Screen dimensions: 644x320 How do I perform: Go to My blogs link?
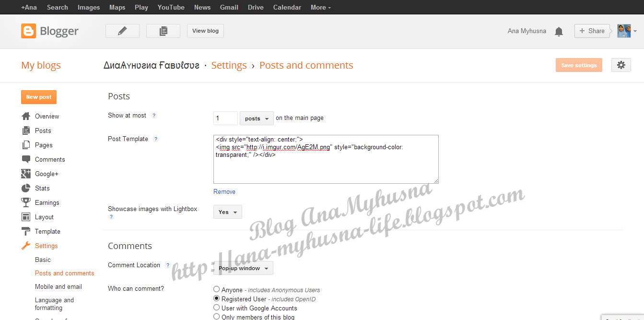(41, 66)
